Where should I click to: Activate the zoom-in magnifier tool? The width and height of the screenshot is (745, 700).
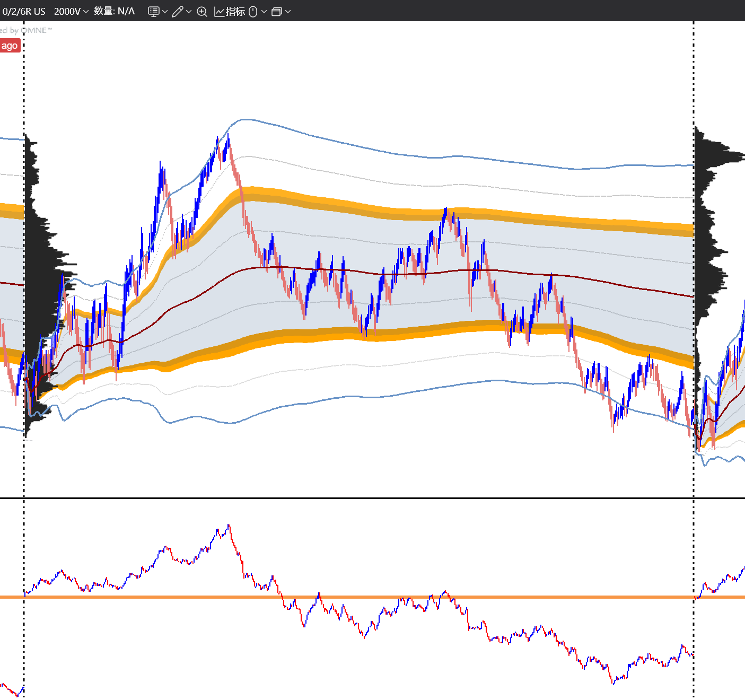(202, 12)
